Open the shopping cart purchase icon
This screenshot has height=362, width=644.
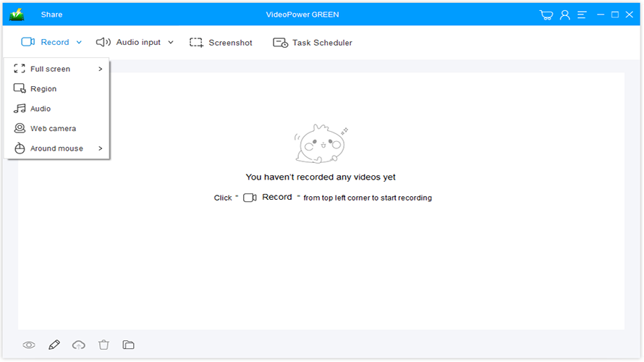546,14
